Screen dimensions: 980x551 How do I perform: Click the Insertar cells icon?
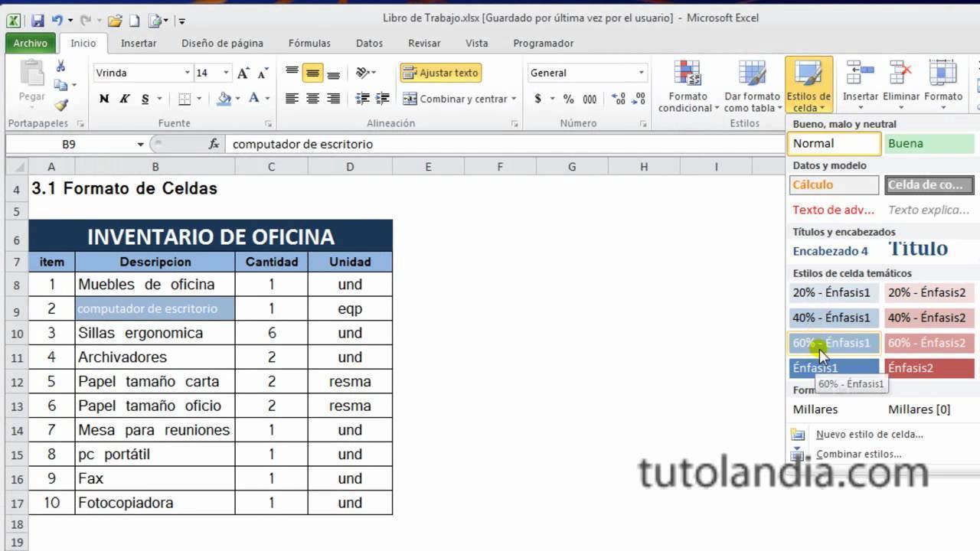click(860, 83)
